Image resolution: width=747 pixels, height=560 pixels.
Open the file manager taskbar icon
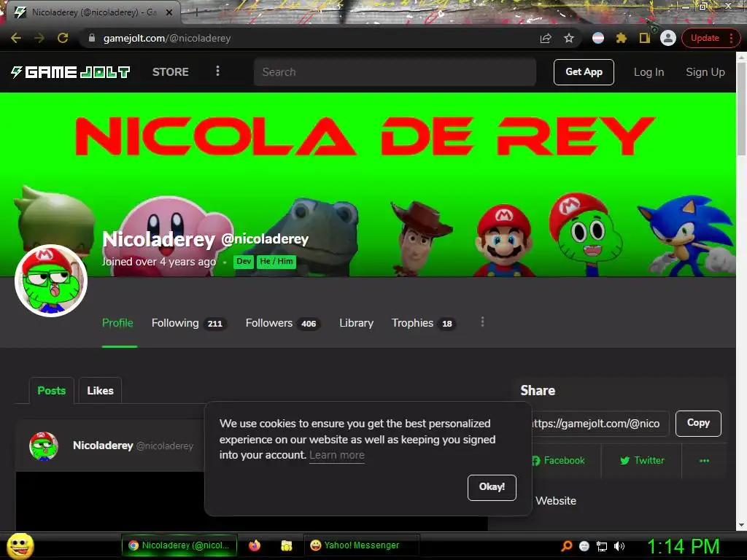[x=286, y=545]
